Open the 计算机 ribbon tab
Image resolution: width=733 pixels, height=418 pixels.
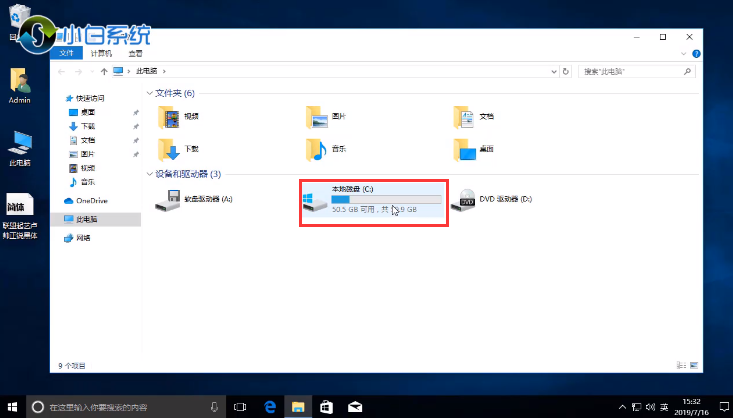tap(101, 53)
